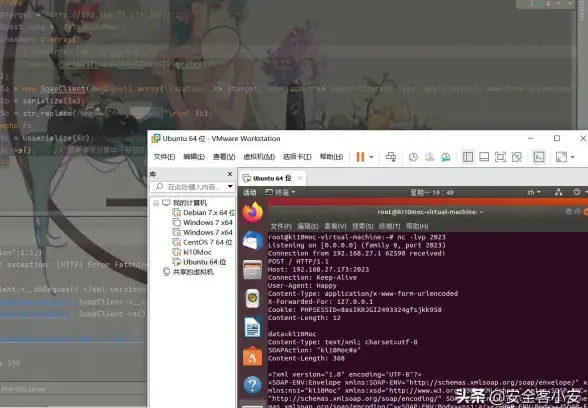Click the clock 星期一 19:49 in Ubuntu
Screen dimensions: 588x408
click(x=432, y=192)
